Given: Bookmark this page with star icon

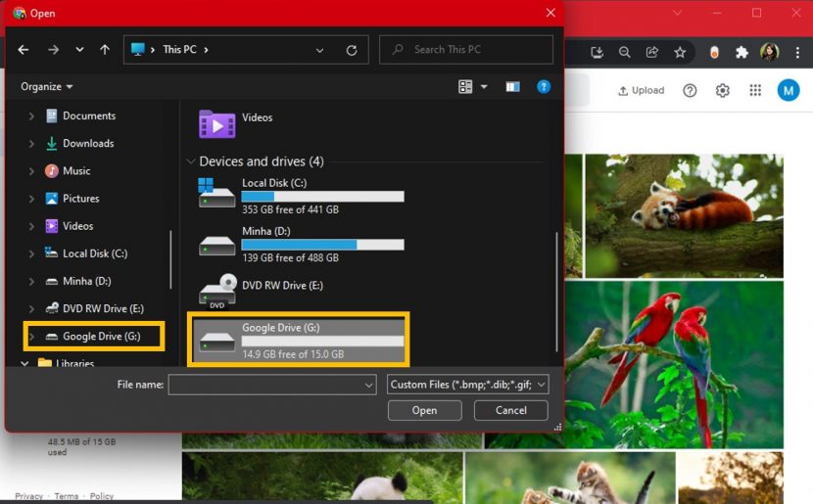Looking at the screenshot, I should point(680,52).
